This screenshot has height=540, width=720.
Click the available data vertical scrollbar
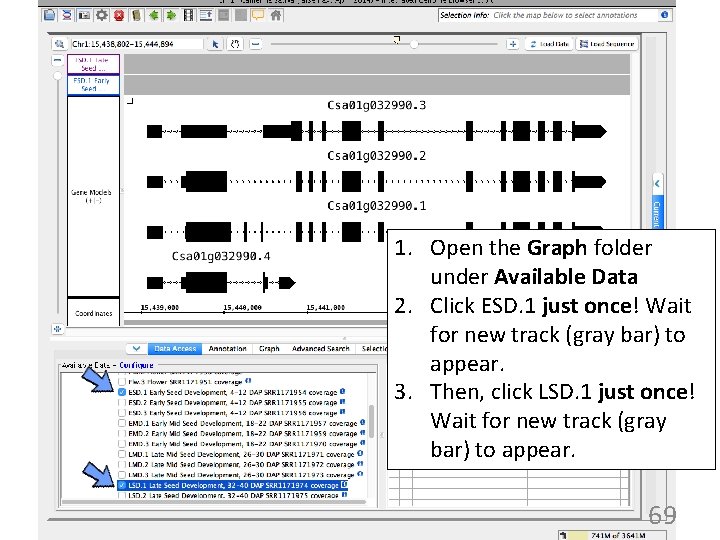pyautogui.click(x=371, y=422)
